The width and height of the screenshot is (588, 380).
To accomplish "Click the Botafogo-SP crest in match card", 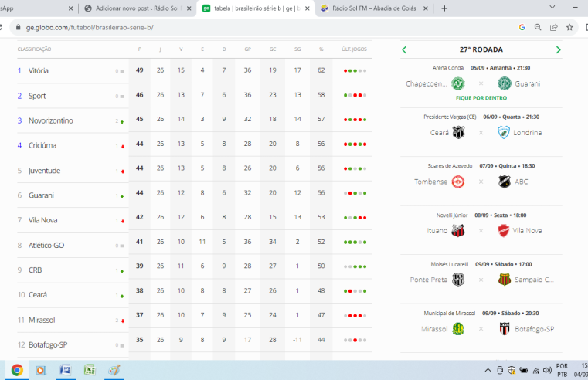I will coord(505,329).
